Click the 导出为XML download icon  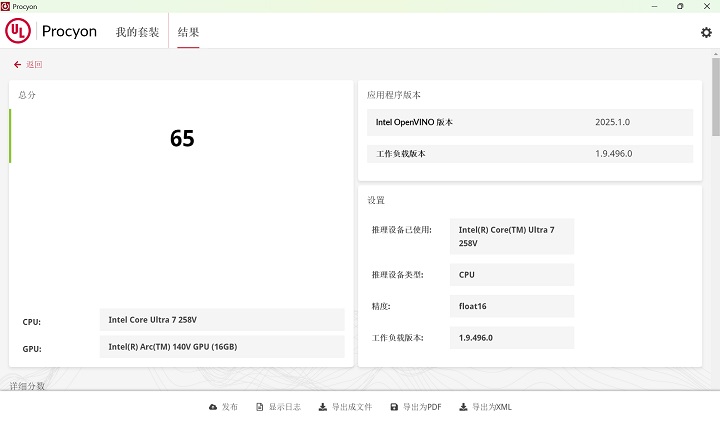coord(463,407)
